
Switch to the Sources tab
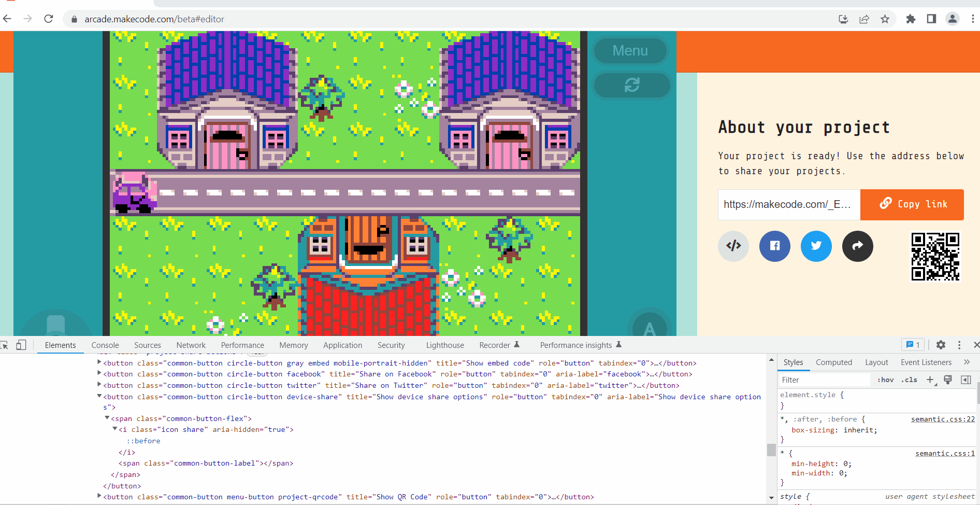148,345
